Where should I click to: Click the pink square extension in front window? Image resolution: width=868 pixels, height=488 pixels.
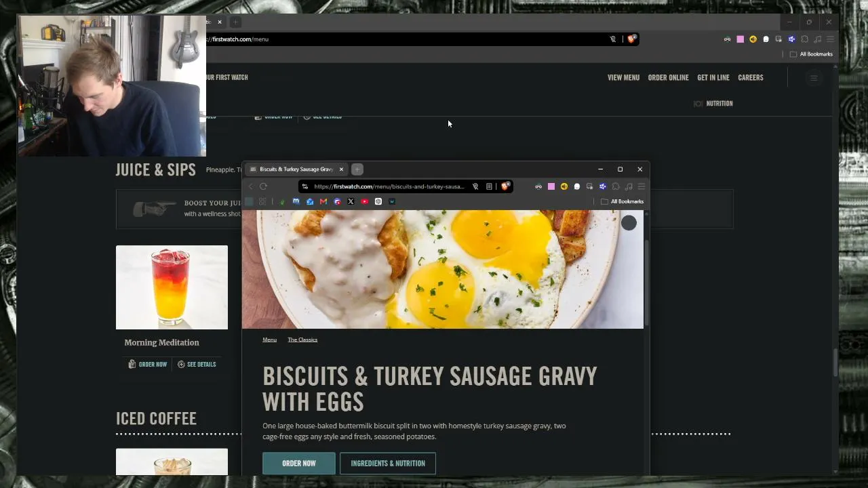tap(551, 186)
